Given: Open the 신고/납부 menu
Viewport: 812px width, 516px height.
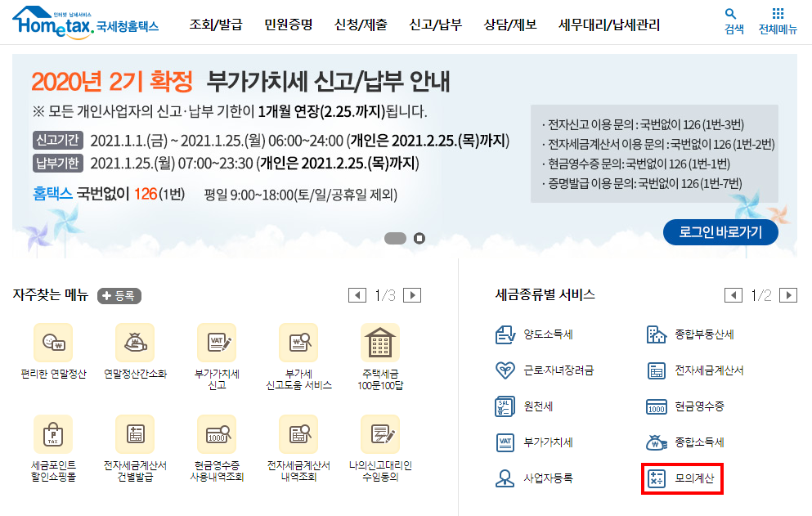Looking at the screenshot, I should click(x=436, y=25).
